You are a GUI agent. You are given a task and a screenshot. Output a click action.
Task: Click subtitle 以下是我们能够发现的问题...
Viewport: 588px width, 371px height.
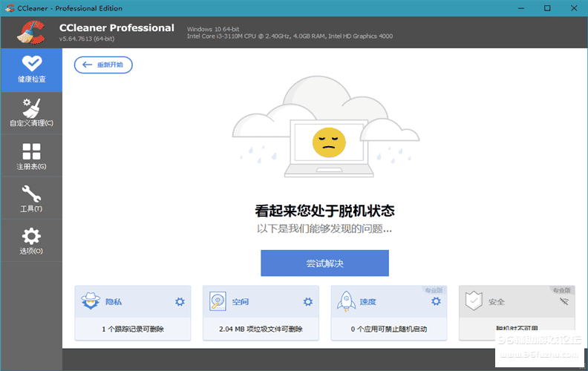coord(324,229)
